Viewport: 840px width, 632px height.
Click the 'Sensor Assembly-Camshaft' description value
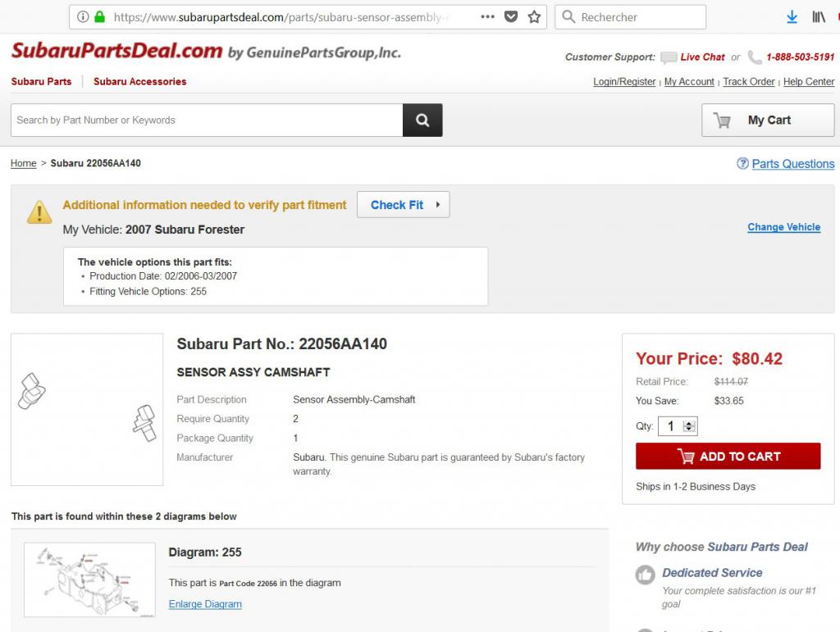pyautogui.click(x=354, y=400)
